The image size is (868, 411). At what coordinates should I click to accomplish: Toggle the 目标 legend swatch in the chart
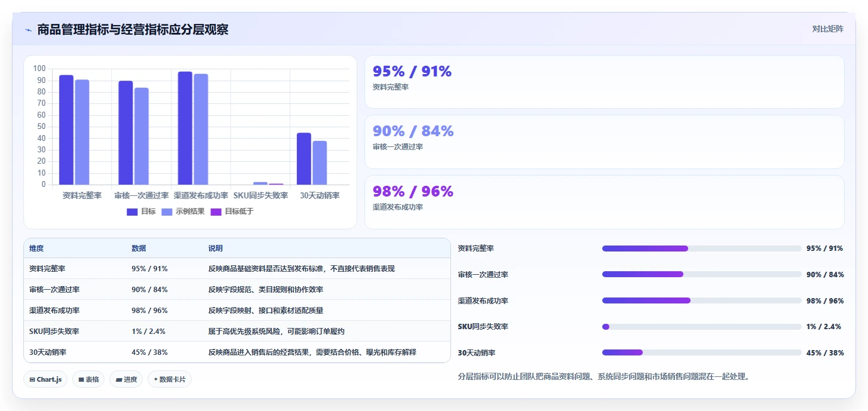click(x=132, y=211)
